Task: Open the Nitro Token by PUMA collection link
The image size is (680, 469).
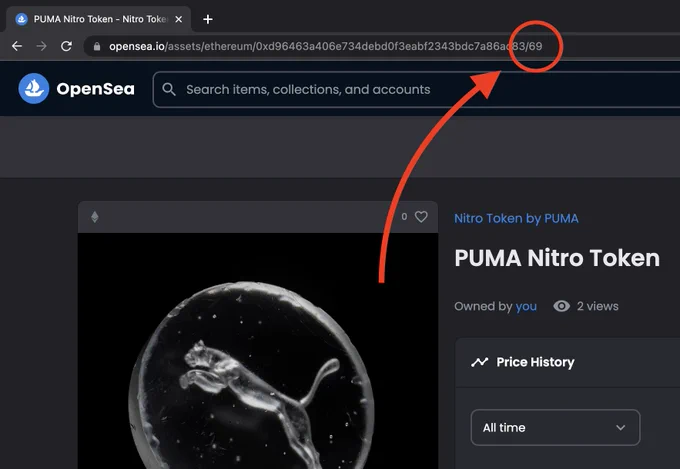Action: click(x=516, y=218)
